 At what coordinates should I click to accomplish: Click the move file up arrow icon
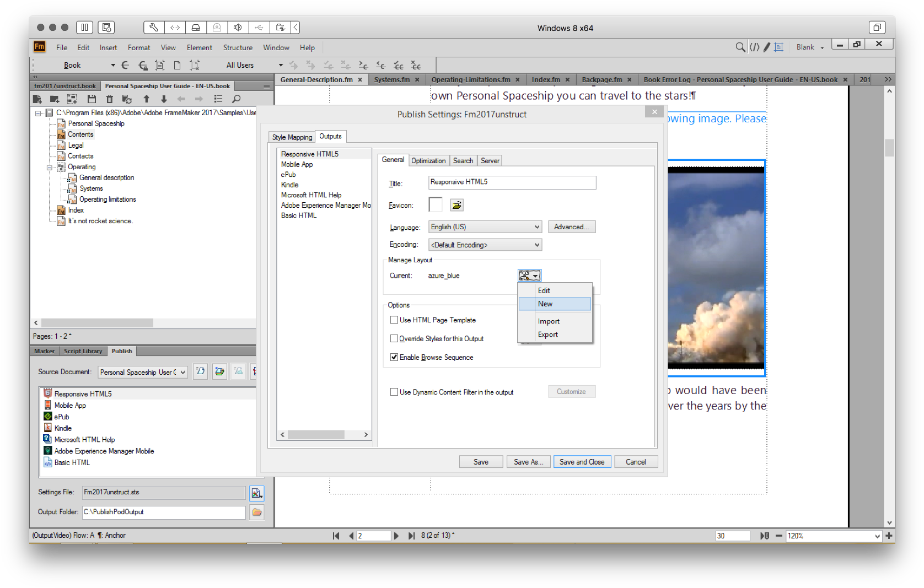coord(146,99)
